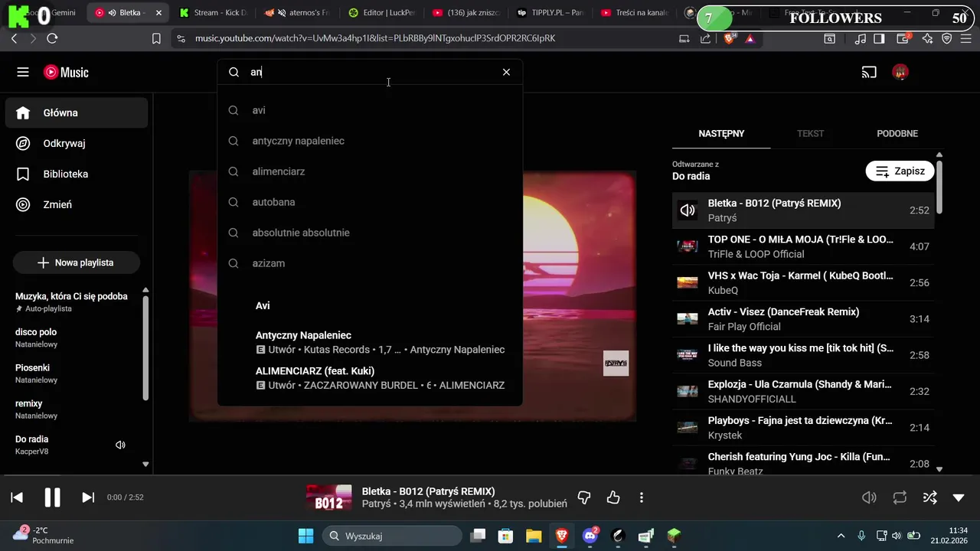980x551 pixels.
Task: Click the B012 thumbnail in player bar
Action: click(328, 497)
